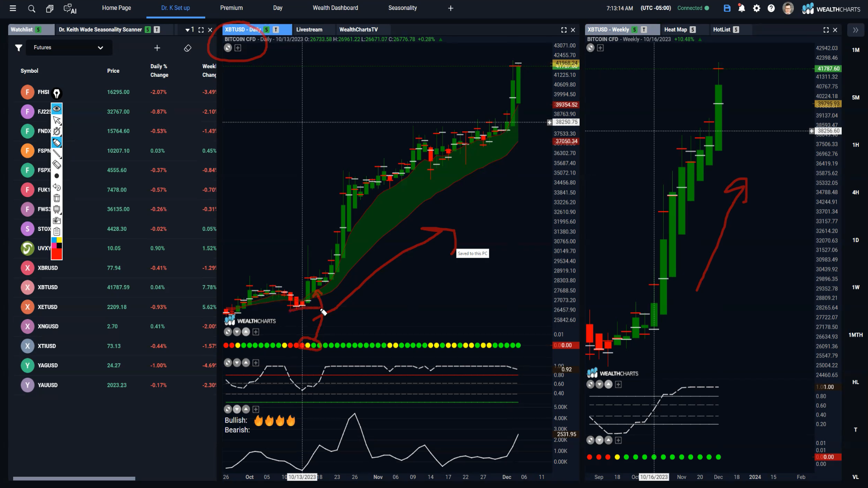Toggle the T badge on XBTUSD Daily tab
Viewport: 868px width, 488px height.
click(276, 30)
